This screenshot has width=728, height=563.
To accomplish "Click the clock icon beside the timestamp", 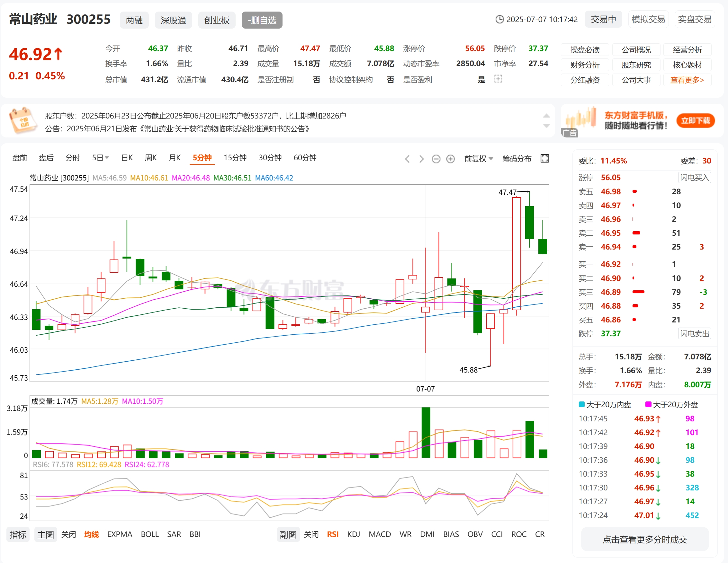I will (x=499, y=19).
